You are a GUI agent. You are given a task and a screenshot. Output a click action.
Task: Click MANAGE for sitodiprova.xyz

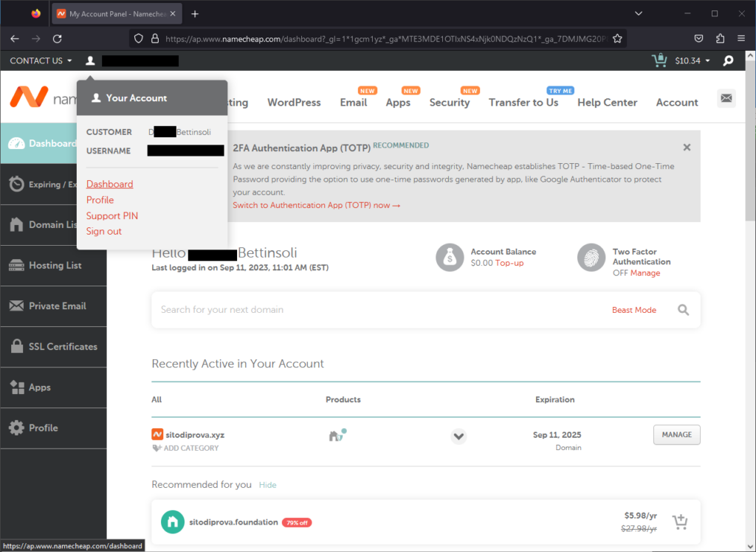676,435
